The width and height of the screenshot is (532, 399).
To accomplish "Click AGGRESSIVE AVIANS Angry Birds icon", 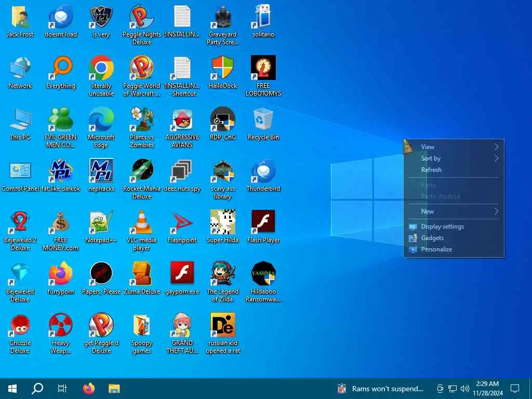I will click(x=182, y=119).
